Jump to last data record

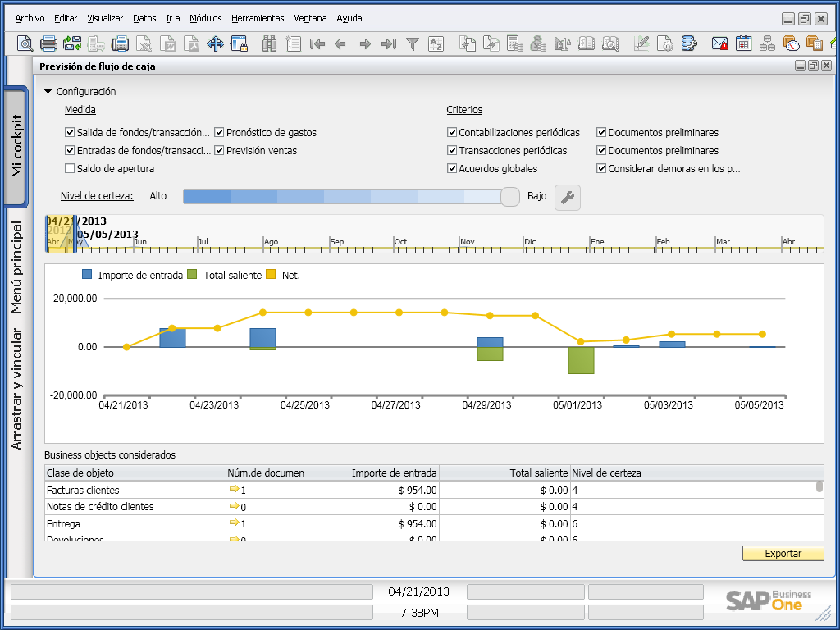[x=388, y=43]
